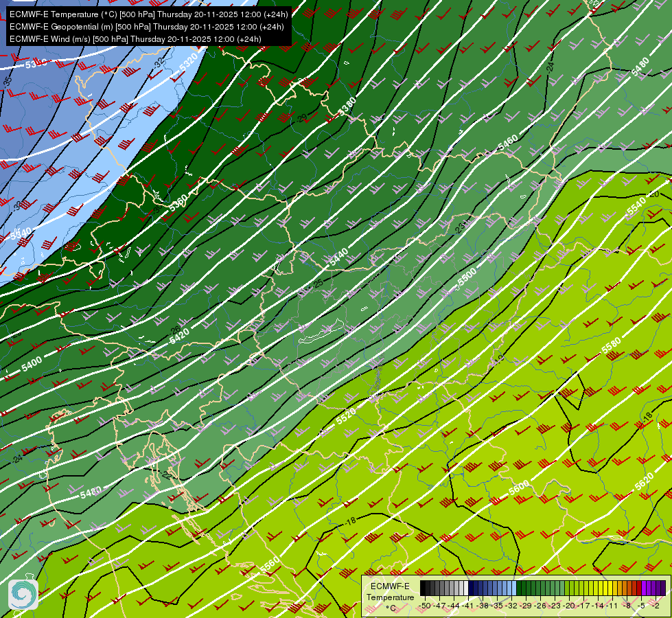Select the ECMWF-E Geopotential header line
Image resolution: width=672 pixels, height=618 pixels.
147,27
